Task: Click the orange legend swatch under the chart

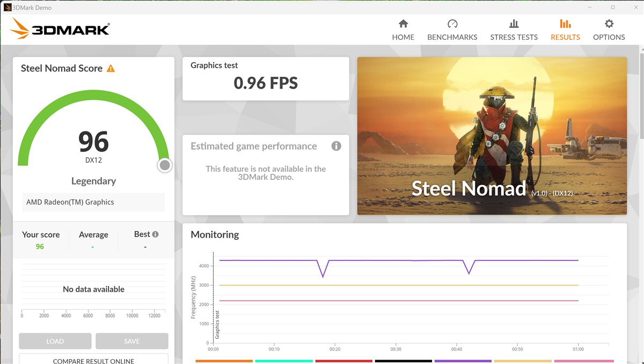Action: [x=224, y=361]
